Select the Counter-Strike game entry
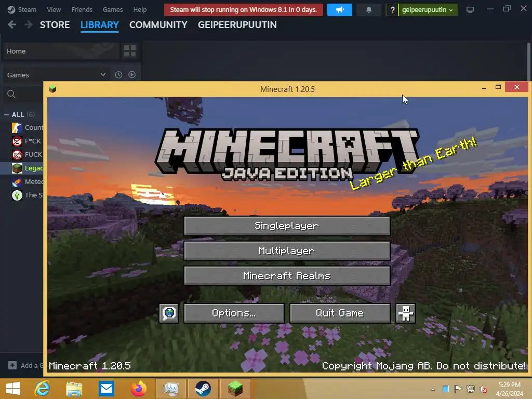Viewport: 532px width, 399px height. pyautogui.click(x=28, y=128)
